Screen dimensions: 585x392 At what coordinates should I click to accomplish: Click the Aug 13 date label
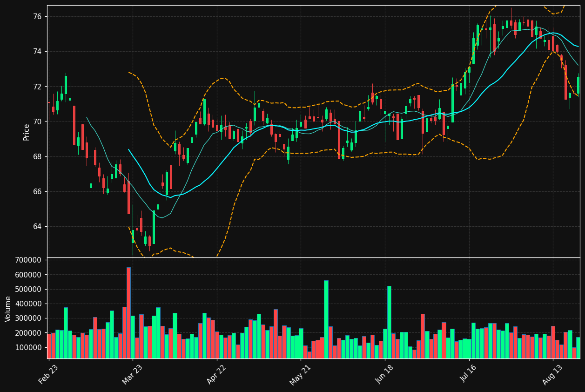coord(552,374)
